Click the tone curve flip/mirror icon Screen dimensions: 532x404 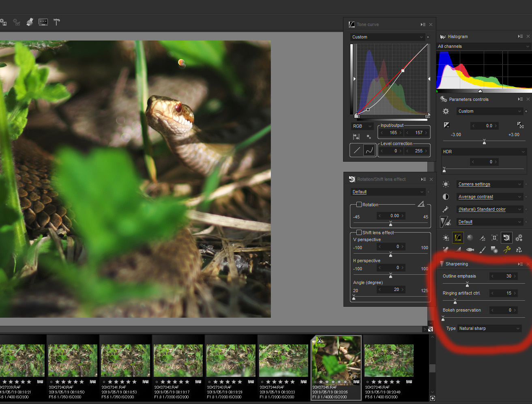point(356,137)
